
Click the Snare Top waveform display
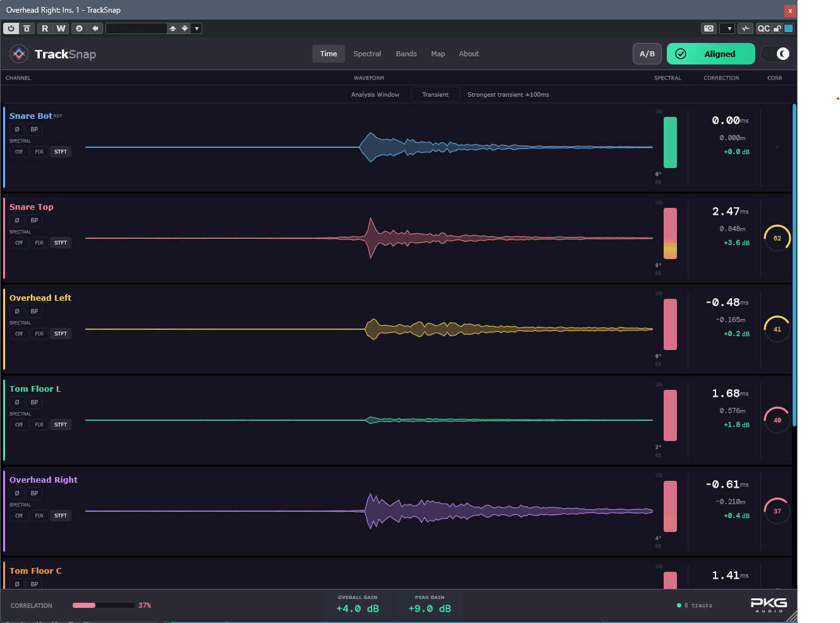click(x=369, y=238)
